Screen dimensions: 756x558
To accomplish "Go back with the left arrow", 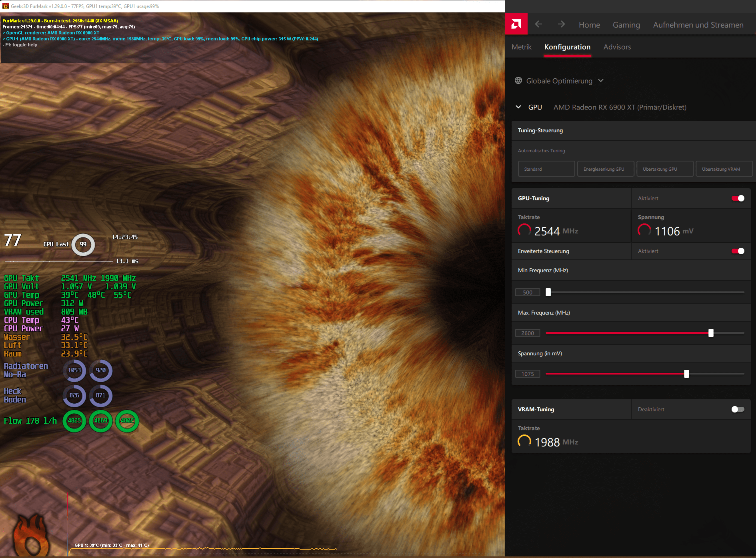I will click(538, 24).
